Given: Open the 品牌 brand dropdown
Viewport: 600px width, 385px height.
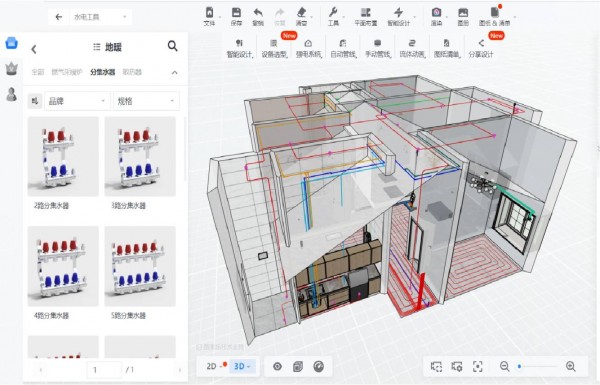Looking at the screenshot, I should 77,101.
